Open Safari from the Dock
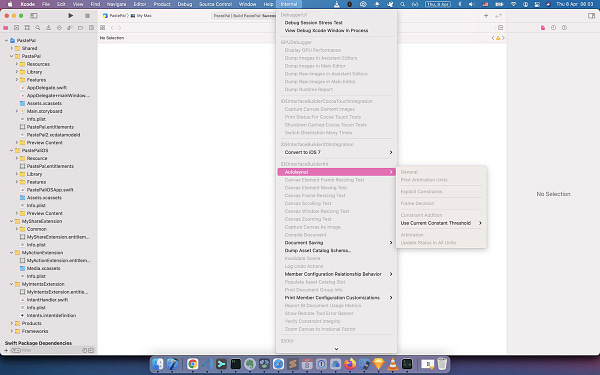 point(278,364)
